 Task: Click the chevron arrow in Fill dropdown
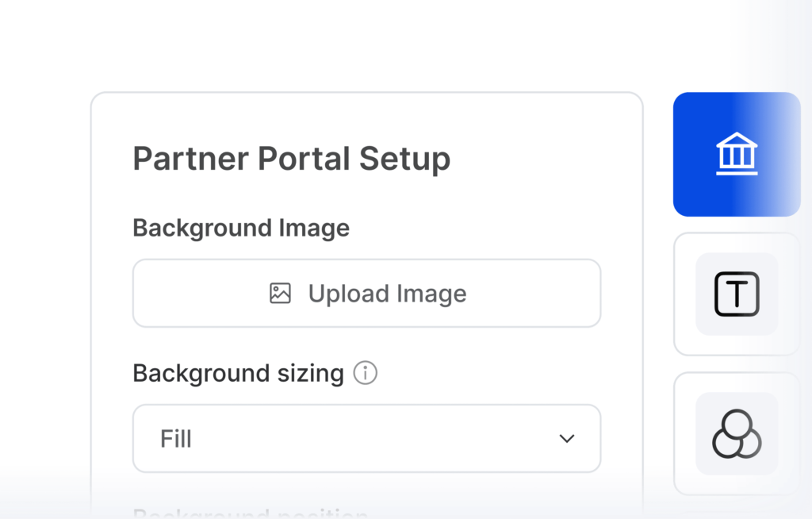[567, 439]
